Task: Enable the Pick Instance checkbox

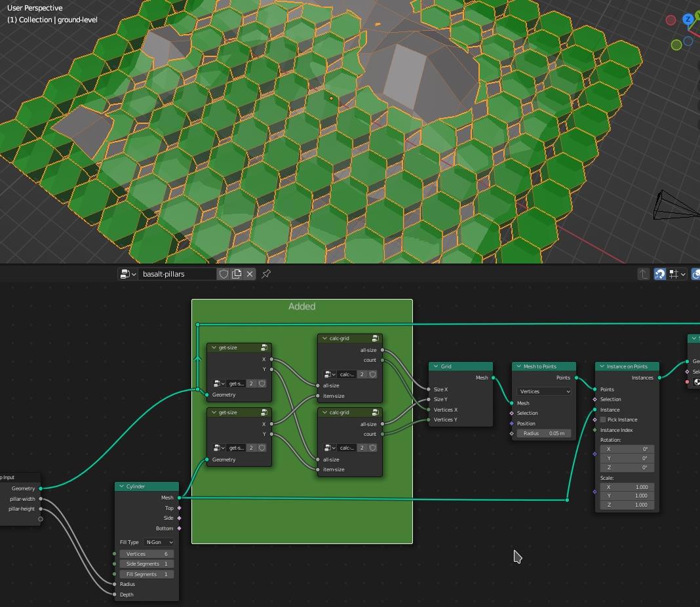Action: point(603,420)
